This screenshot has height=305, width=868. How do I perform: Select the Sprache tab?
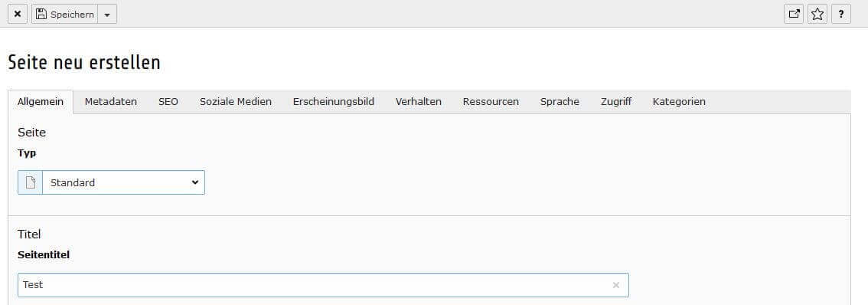[560, 102]
